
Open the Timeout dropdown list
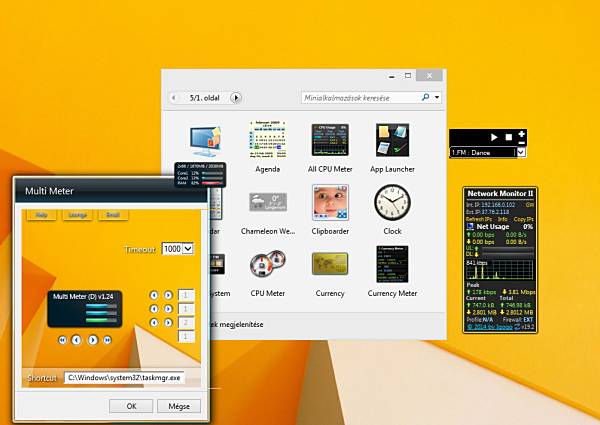[188, 249]
